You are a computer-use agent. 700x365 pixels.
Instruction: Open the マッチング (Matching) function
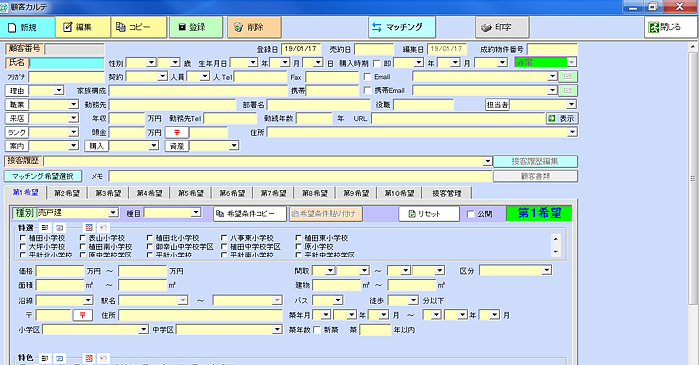point(402,27)
